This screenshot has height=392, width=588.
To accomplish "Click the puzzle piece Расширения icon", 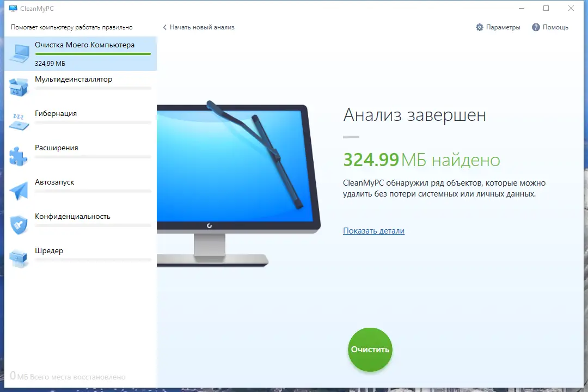I will point(19,156).
